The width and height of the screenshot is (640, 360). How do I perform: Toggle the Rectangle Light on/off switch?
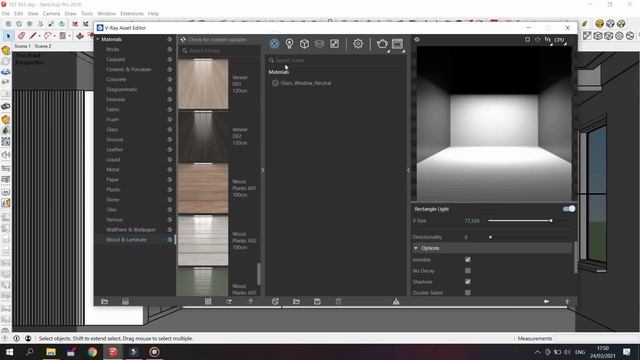point(569,209)
